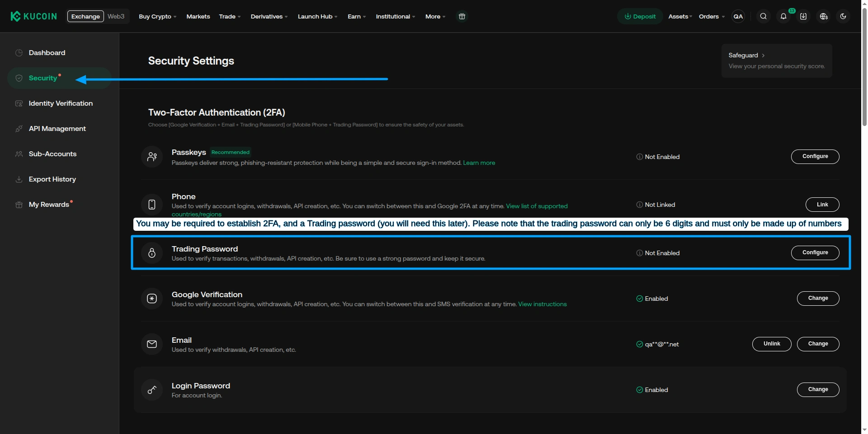Click the Recommended tag beside Passkeys
The image size is (868, 434).
[x=231, y=152]
